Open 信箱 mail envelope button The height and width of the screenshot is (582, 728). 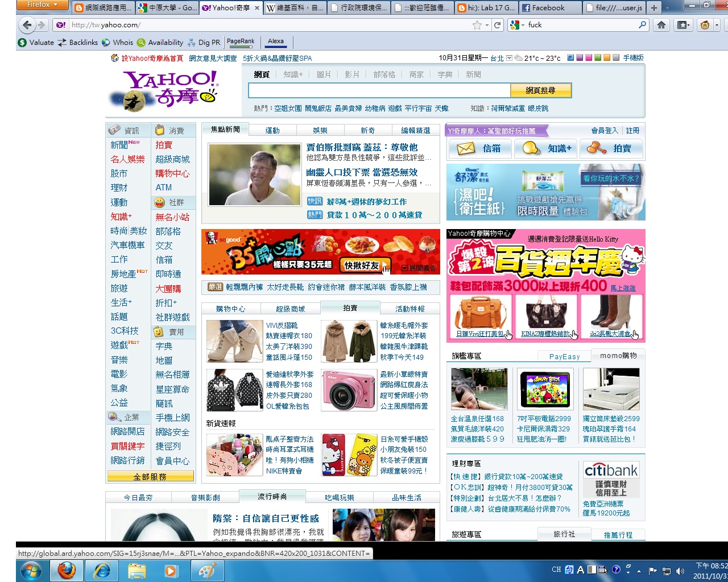[x=479, y=148]
